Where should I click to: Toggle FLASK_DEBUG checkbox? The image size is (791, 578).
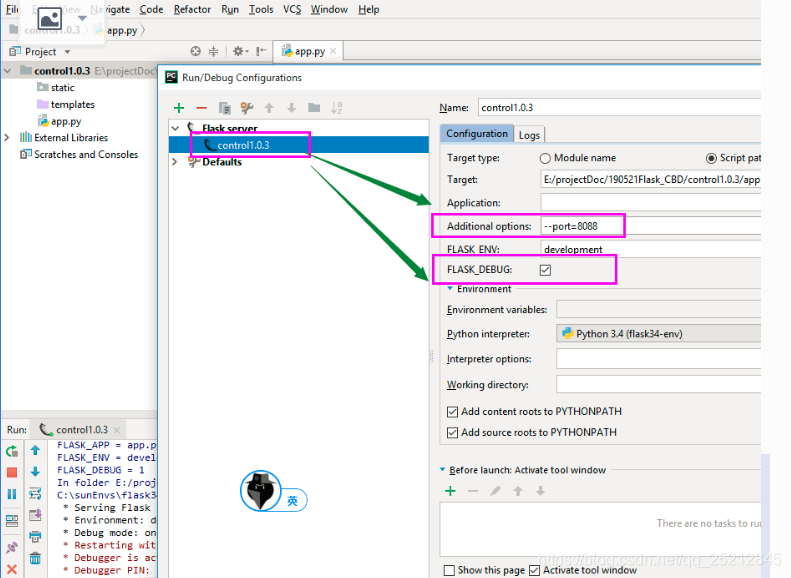click(x=545, y=270)
